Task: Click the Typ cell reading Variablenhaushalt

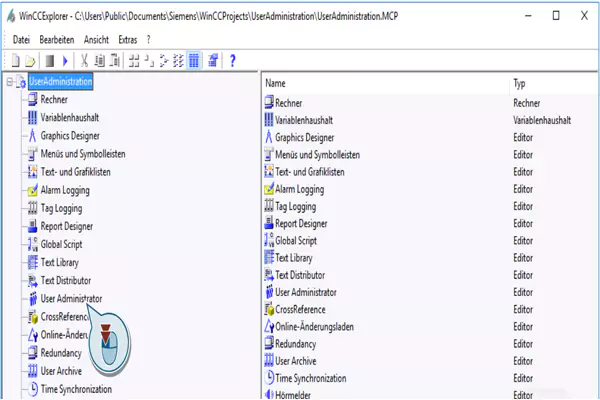Action: [542, 120]
